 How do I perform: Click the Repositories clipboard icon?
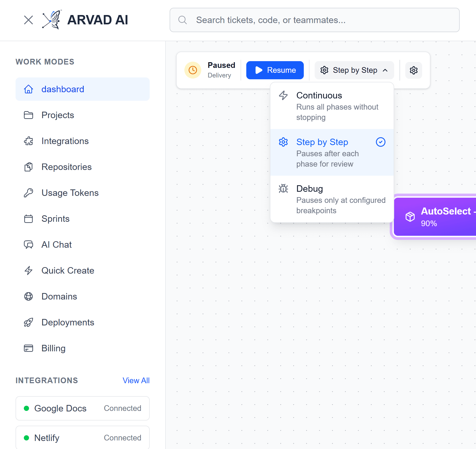(x=28, y=167)
